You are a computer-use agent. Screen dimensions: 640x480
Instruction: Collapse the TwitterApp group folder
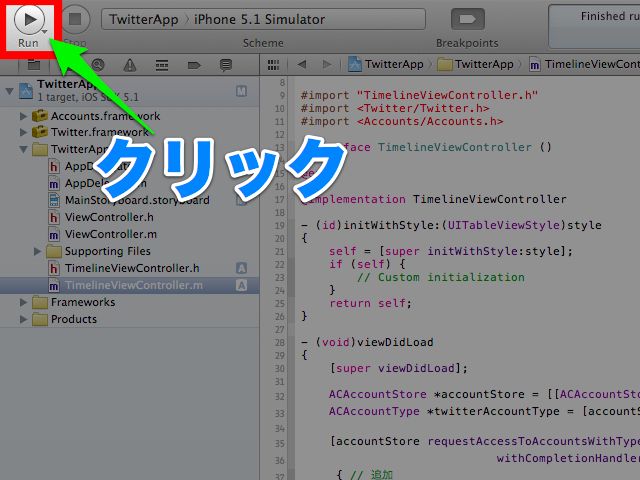[23, 149]
